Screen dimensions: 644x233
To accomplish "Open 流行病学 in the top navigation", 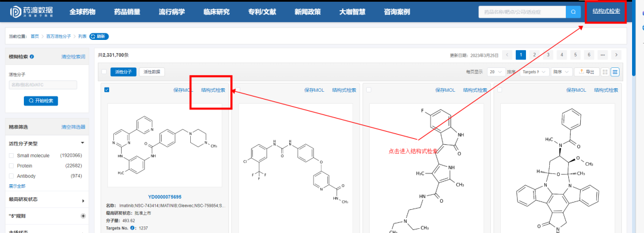I will [x=172, y=12].
